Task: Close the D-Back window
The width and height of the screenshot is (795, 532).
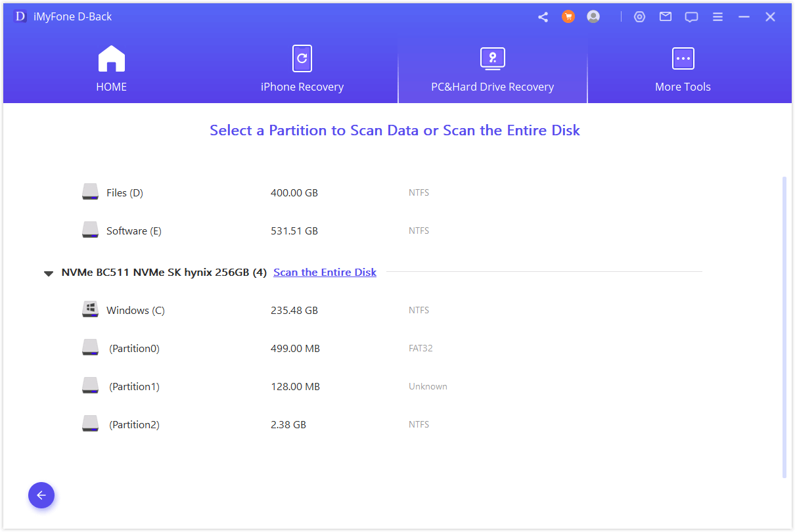Action: pos(770,17)
